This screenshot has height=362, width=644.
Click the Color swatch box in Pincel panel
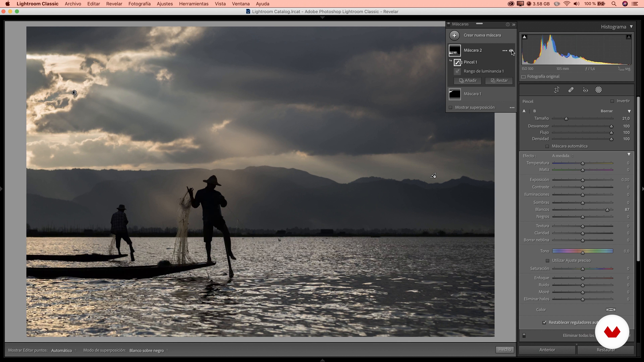(x=611, y=310)
